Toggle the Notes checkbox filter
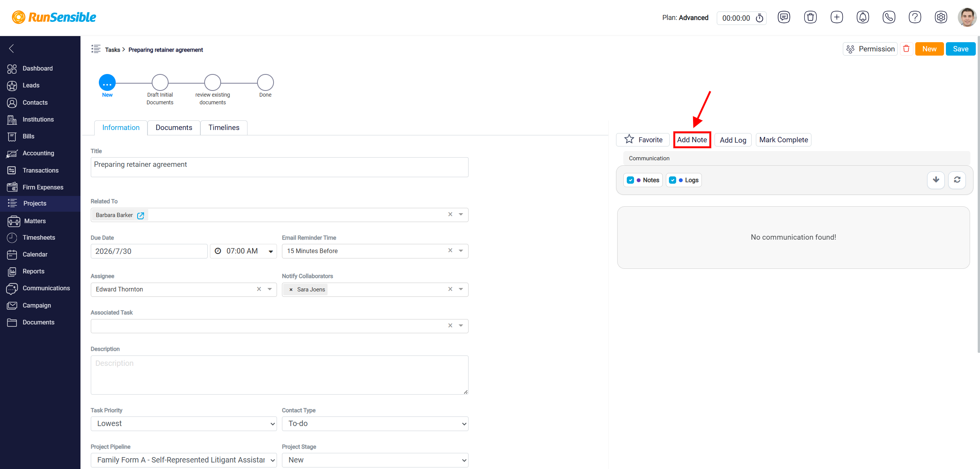Viewport: 980px width, 469px height. [630, 180]
